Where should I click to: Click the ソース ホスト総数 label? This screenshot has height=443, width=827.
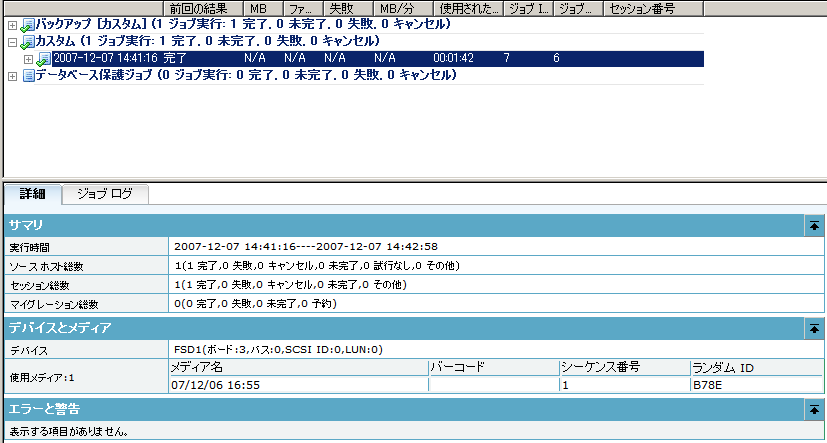46,267
